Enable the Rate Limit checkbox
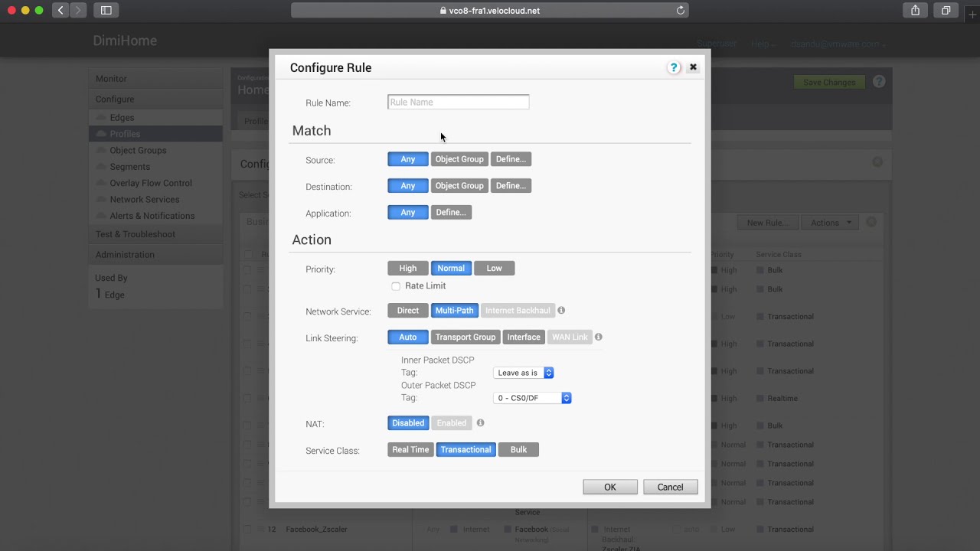This screenshot has width=980, height=551. [x=396, y=286]
